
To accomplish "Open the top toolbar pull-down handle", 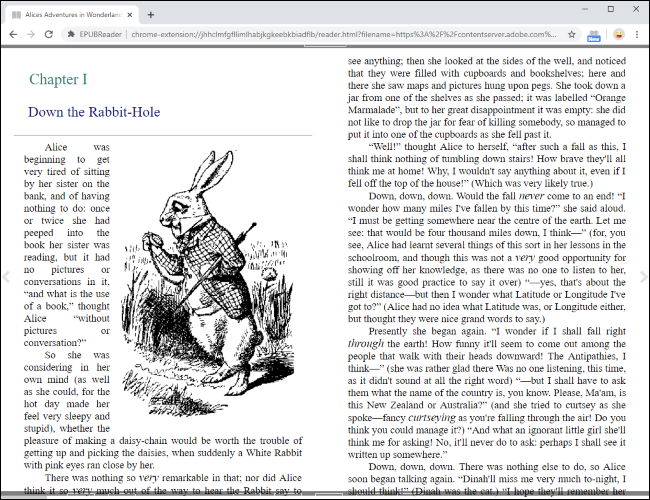I will [x=325, y=46].
